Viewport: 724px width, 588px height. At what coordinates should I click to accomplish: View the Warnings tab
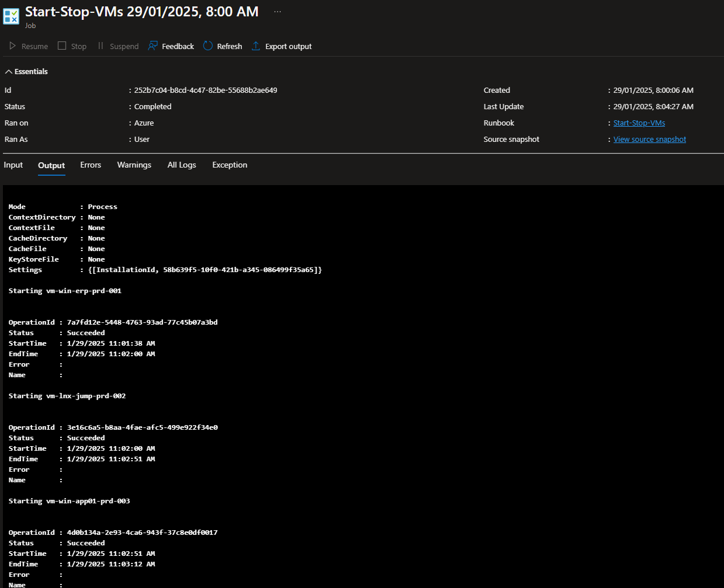134,165
